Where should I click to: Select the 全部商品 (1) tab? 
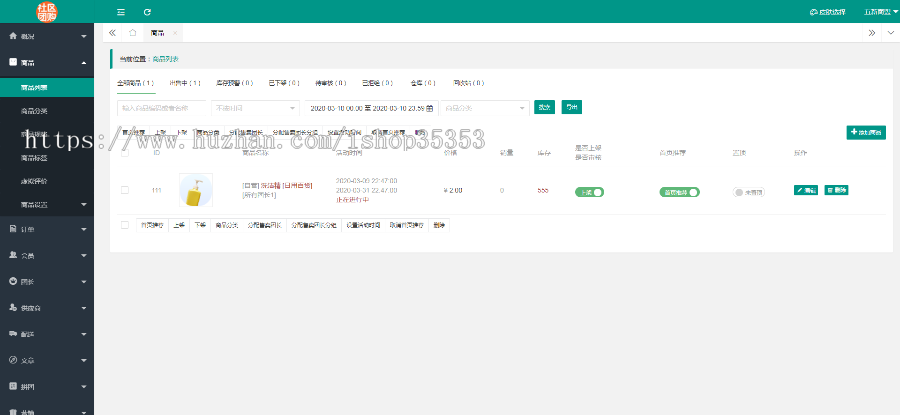[x=135, y=83]
